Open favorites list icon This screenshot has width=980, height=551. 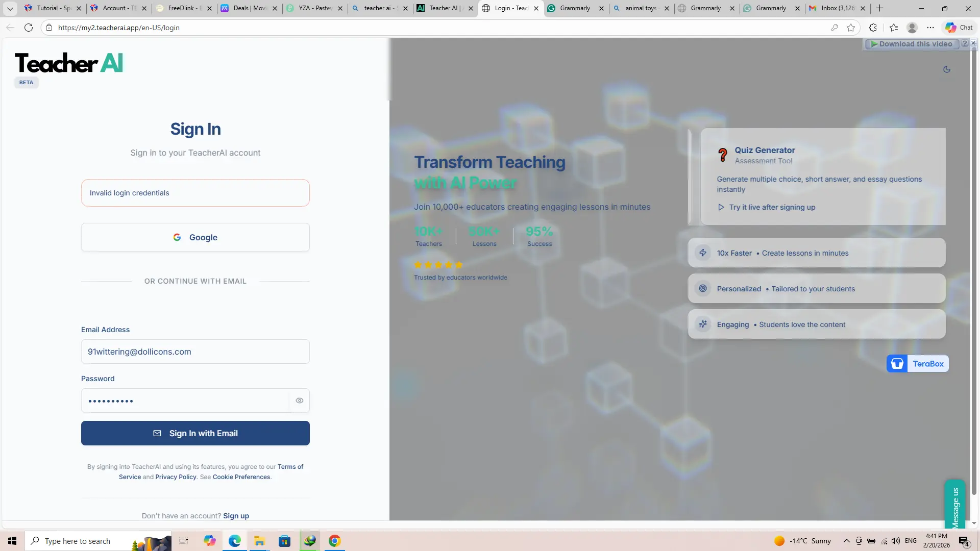click(893, 28)
